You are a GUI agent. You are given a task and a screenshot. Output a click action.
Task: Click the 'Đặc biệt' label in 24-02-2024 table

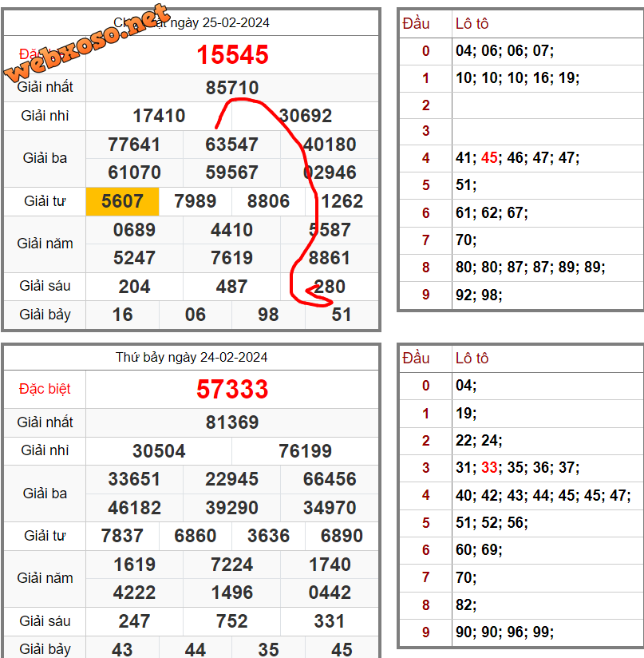tap(45, 389)
